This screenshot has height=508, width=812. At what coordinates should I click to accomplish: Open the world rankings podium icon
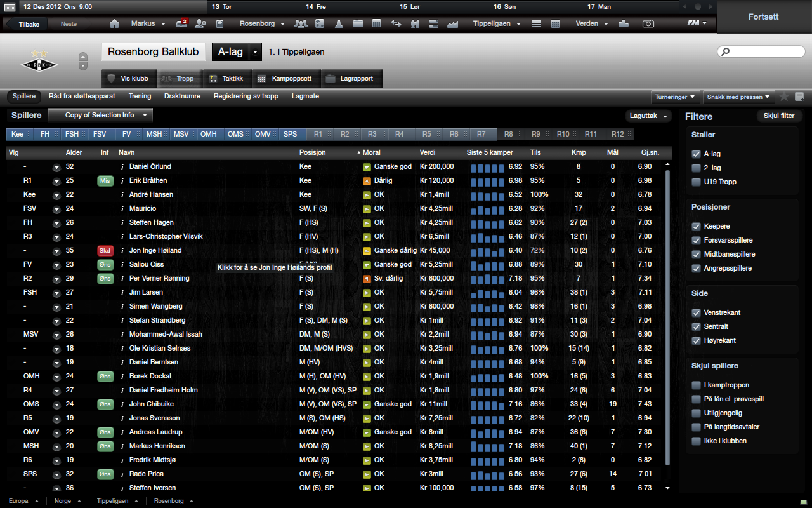pyautogui.click(x=624, y=23)
